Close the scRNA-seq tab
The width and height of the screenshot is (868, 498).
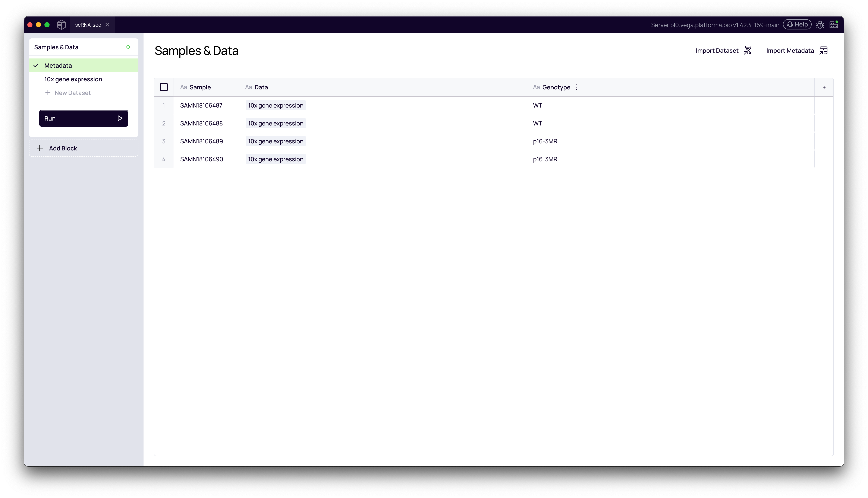pos(107,25)
